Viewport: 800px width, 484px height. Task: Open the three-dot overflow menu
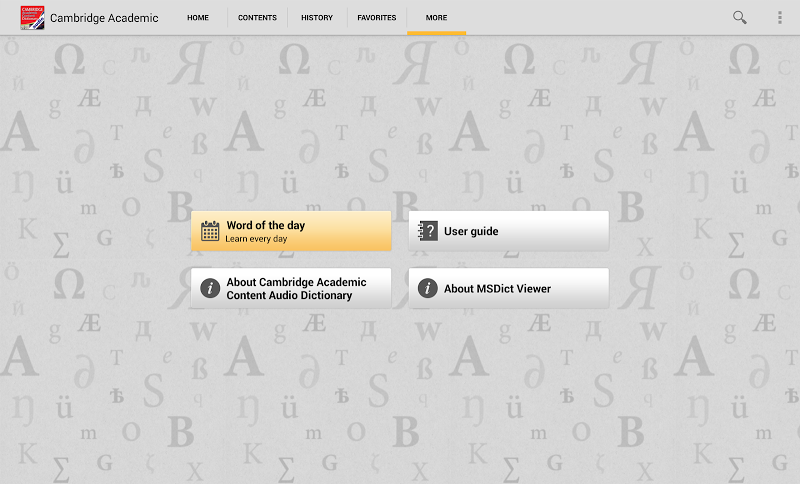pos(780,17)
